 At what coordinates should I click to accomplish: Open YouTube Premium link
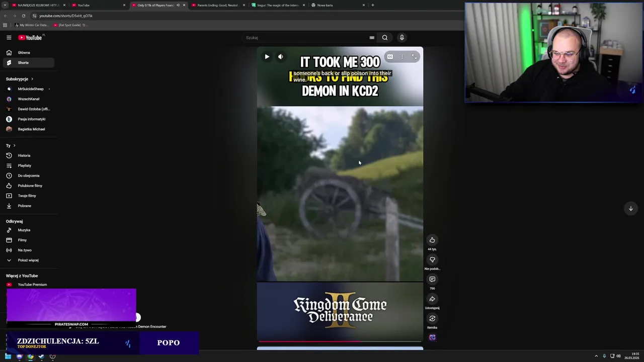click(x=28, y=285)
